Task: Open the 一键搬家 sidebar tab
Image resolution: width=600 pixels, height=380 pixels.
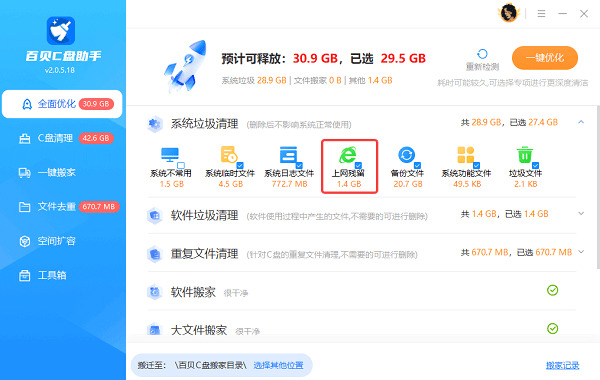Action: click(x=62, y=173)
